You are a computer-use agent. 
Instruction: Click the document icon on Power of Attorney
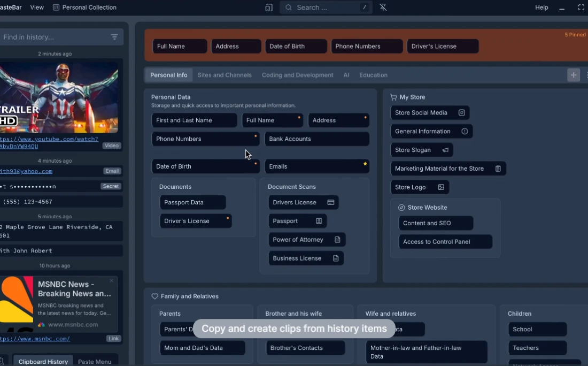337,240
